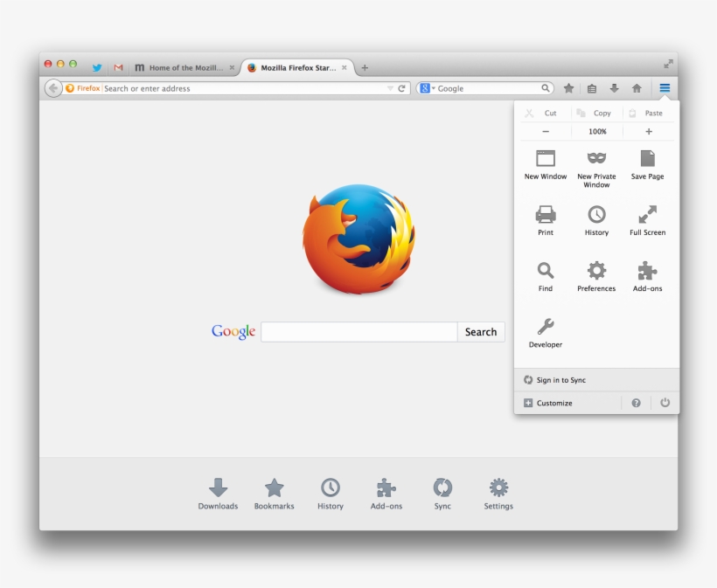The height and width of the screenshot is (588, 717).
Task: Expand the search engine dropdown in search bar
Action: [427, 88]
